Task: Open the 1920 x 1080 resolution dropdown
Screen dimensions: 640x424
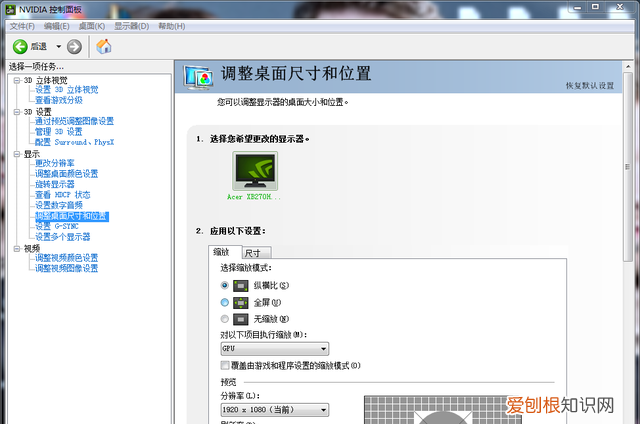Action: [275, 409]
